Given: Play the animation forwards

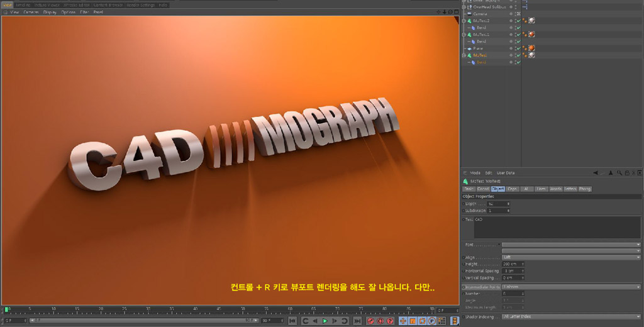Looking at the screenshot, I should coord(325,321).
